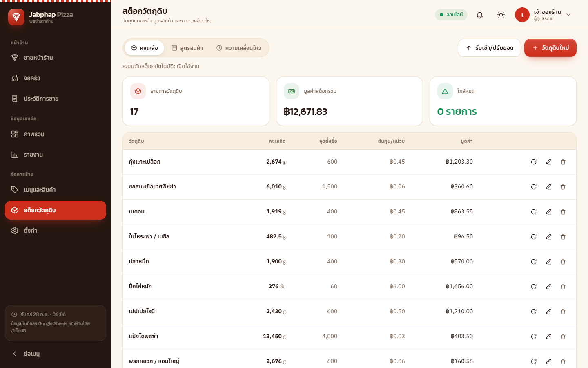588x368 pixels.
Task: Click the มูลค่าสต็อกรวม summary card
Action: (350, 101)
